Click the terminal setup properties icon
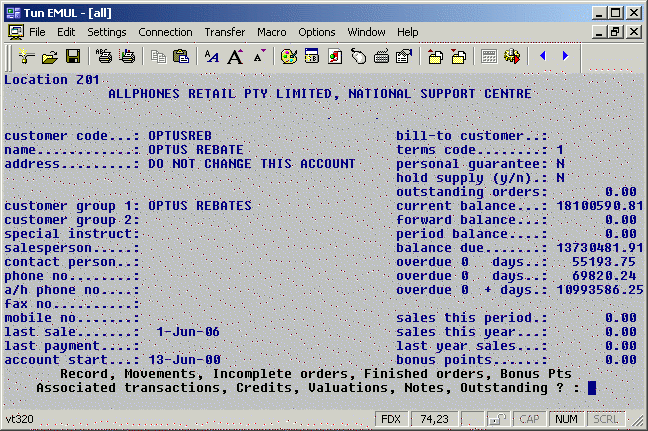The height and width of the screenshot is (431, 648). pos(404,56)
